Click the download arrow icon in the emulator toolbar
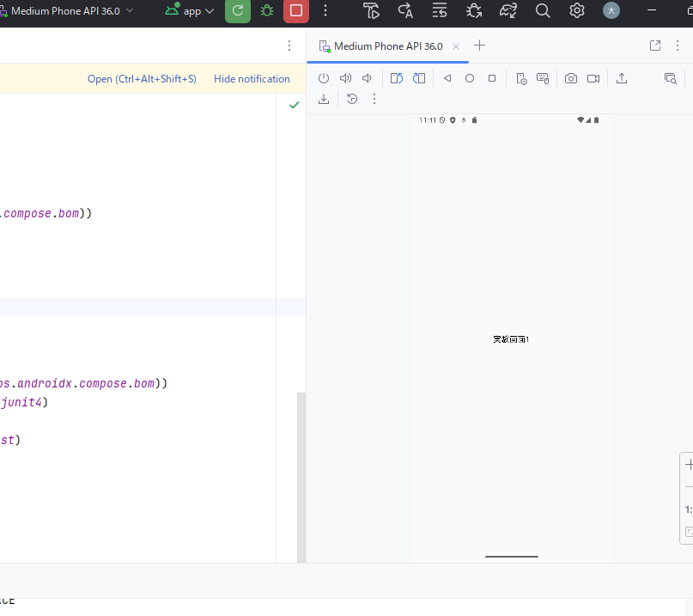This screenshot has width=693, height=616. 324,99
